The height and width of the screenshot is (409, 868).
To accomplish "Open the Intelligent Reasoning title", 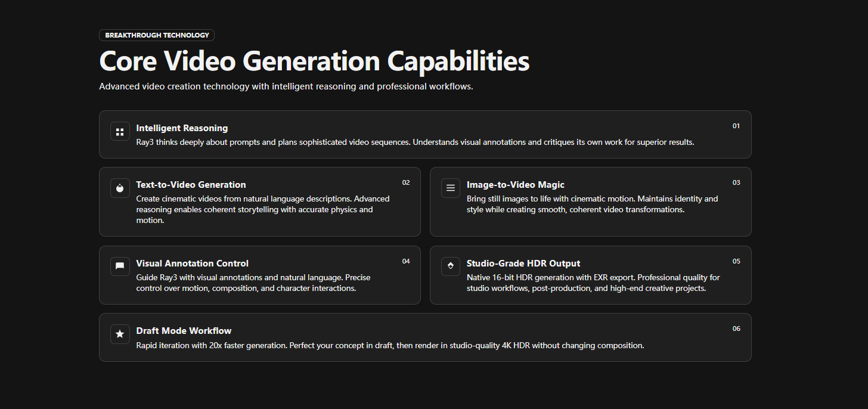I will tap(182, 128).
